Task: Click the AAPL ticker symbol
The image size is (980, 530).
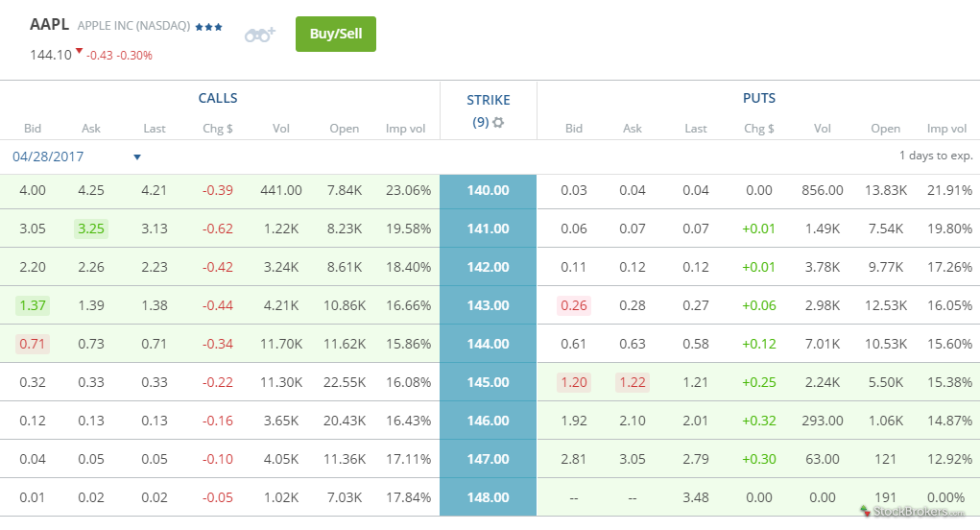Action: coord(49,24)
